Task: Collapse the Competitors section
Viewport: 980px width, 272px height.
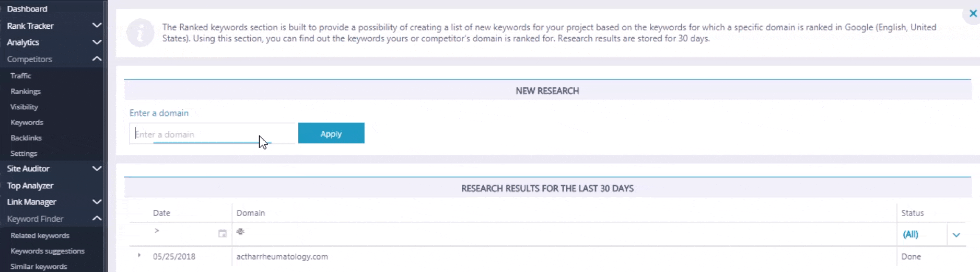Action: tap(97, 59)
